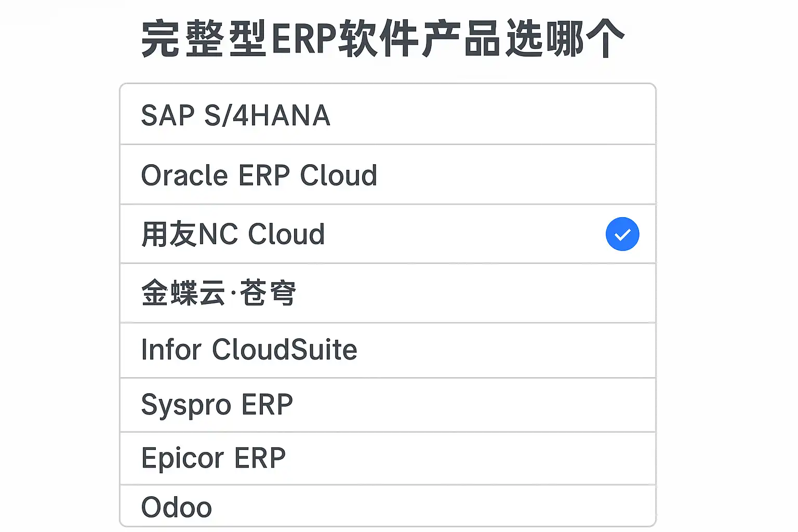
Task: Click the word "Oracle" in the second row
Action: click(184, 176)
